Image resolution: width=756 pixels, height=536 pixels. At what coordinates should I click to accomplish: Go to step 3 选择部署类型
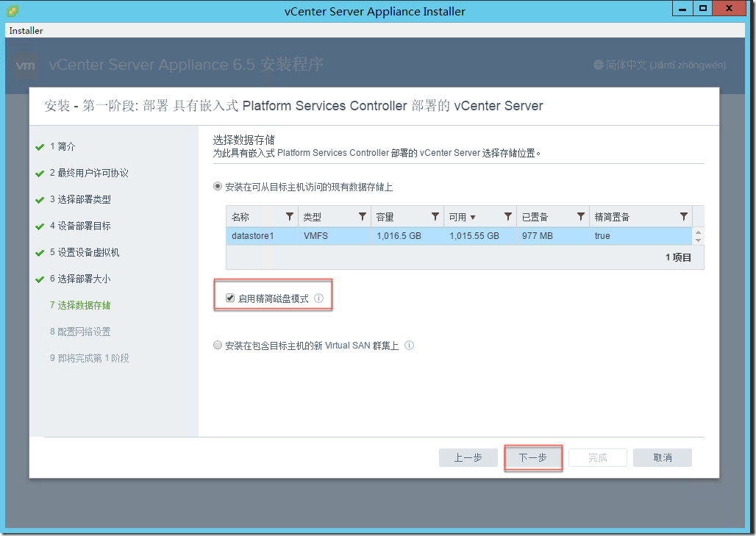(x=80, y=199)
